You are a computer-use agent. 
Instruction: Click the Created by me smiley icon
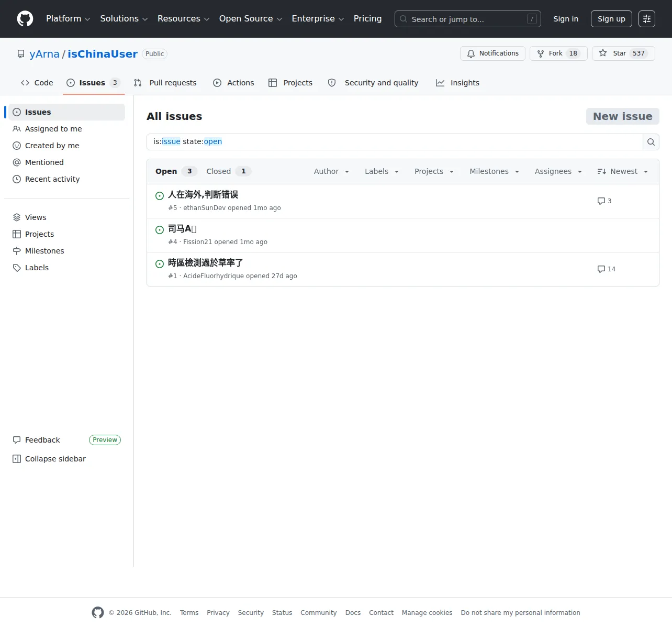pos(17,146)
